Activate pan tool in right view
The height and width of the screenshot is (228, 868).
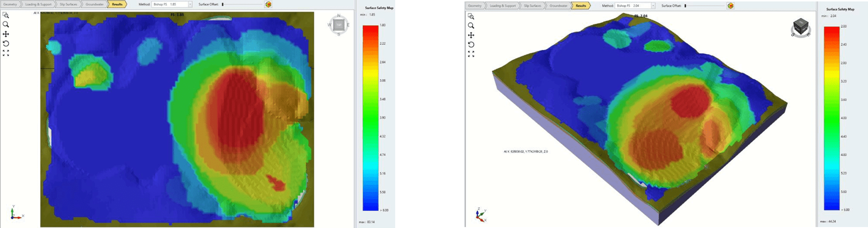point(471,35)
